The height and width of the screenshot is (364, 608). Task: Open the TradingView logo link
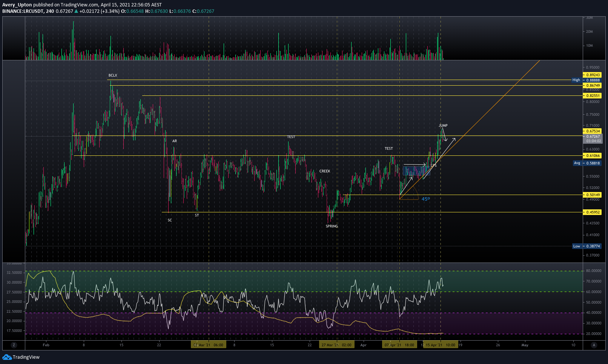[21, 357]
